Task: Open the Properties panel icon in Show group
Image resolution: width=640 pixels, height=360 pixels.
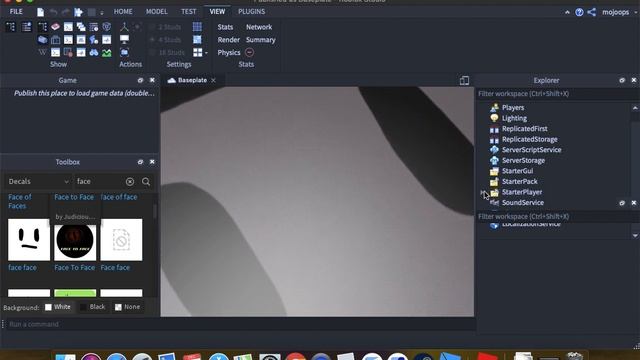Action: (27, 27)
